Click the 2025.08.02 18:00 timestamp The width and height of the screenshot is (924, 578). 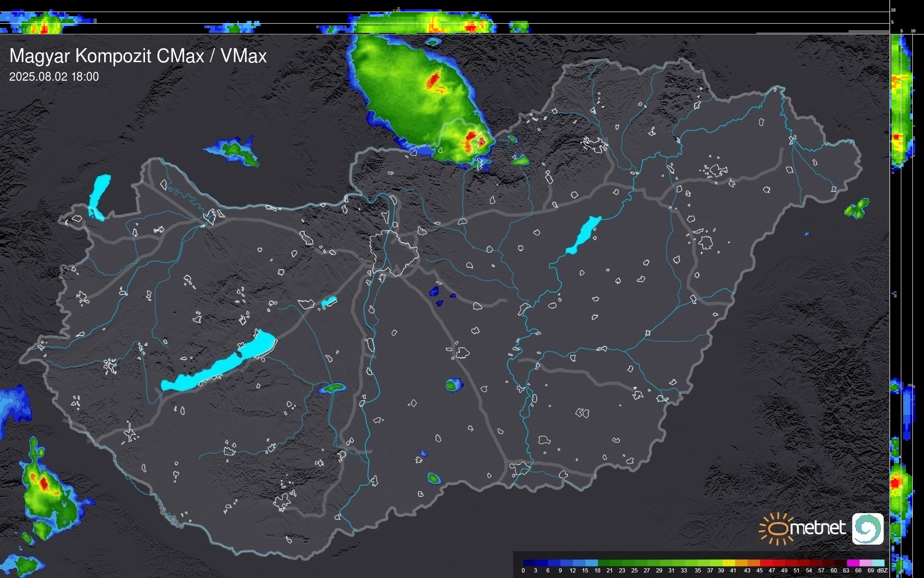tap(54, 77)
